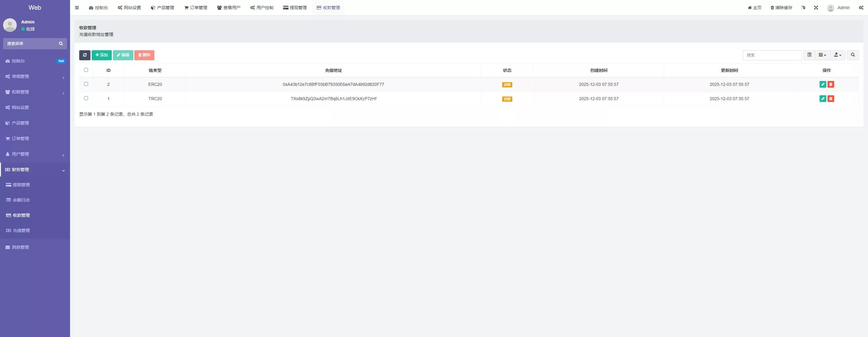
Task: Click the red delete icon for TRC20 row
Action: coord(831,99)
